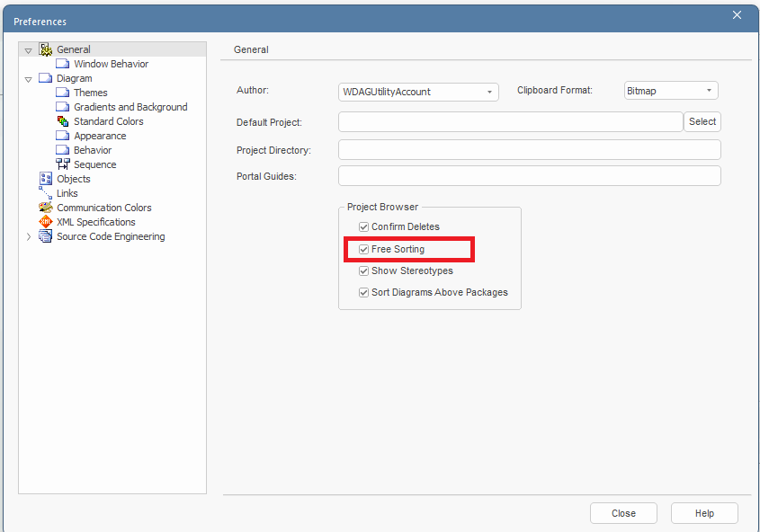The height and width of the screenshot is (532, 760).
Task: Disable Sort Diagrams Above Packages
Action: (x=363, y=292)
